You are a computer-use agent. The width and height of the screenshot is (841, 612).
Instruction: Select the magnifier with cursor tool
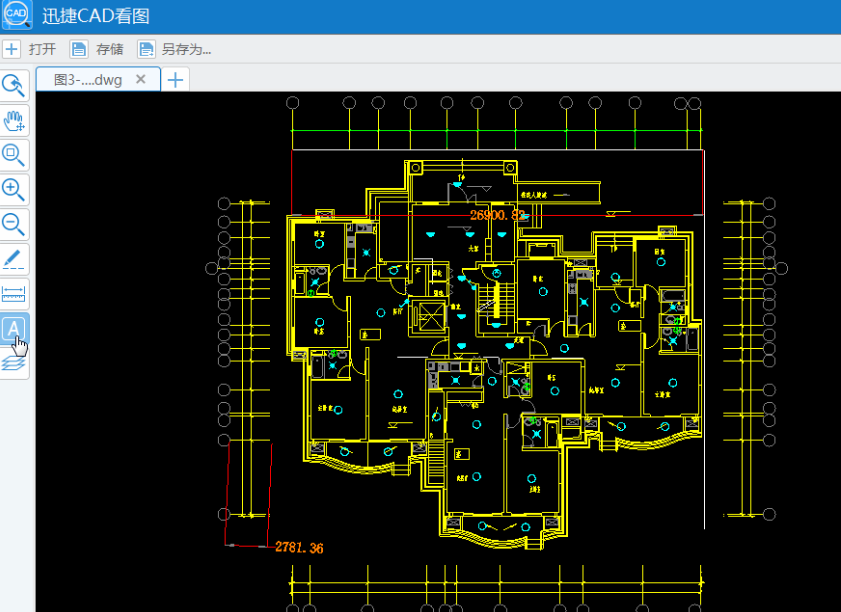tap(14, 86)
